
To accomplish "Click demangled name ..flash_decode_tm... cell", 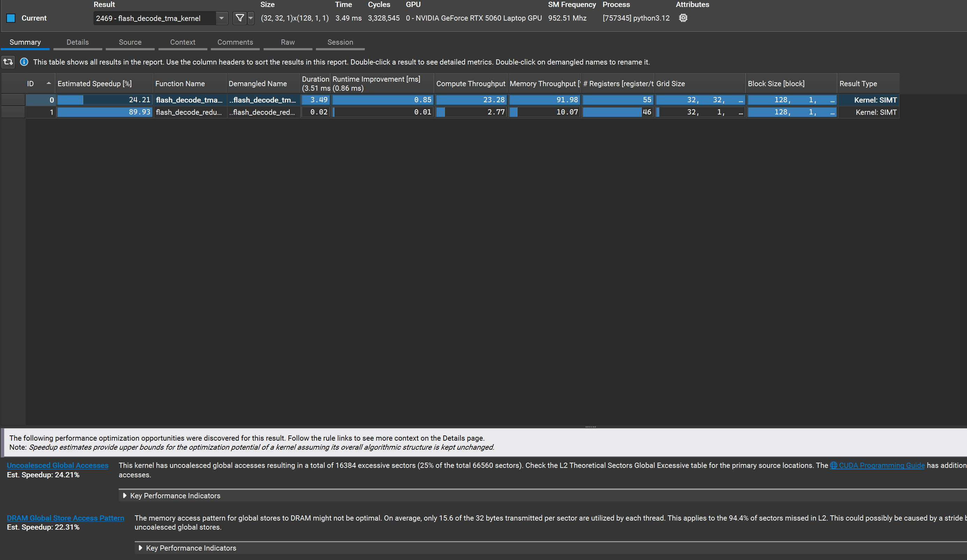I will [263, 100].
